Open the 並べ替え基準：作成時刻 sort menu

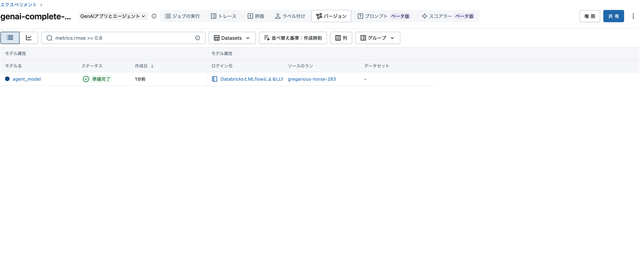click(x=293, y=38)
